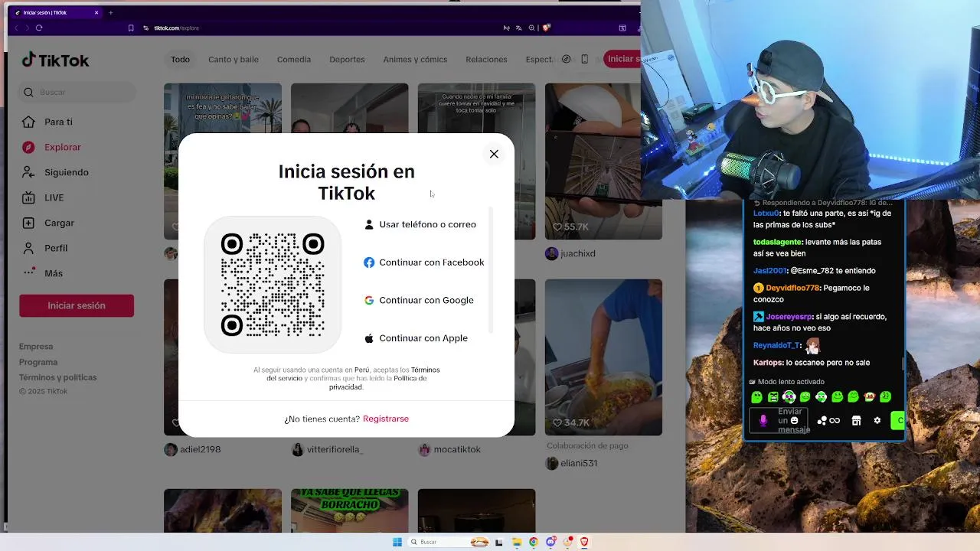The width and height of the screenshot is (980, 551).
Task: Open Ya sabe que llegas borracho video
Action: click(x=349, y=510)
